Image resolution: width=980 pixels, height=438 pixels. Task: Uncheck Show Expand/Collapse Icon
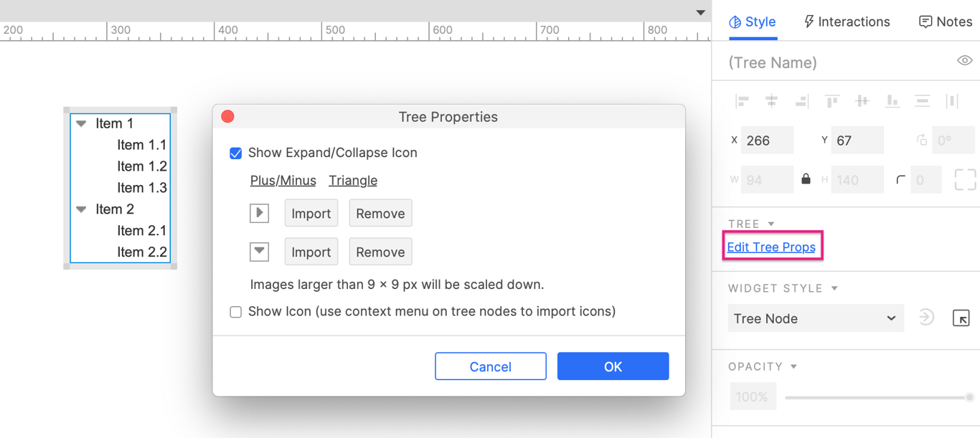pyautogui.click(x=235, y=153)
